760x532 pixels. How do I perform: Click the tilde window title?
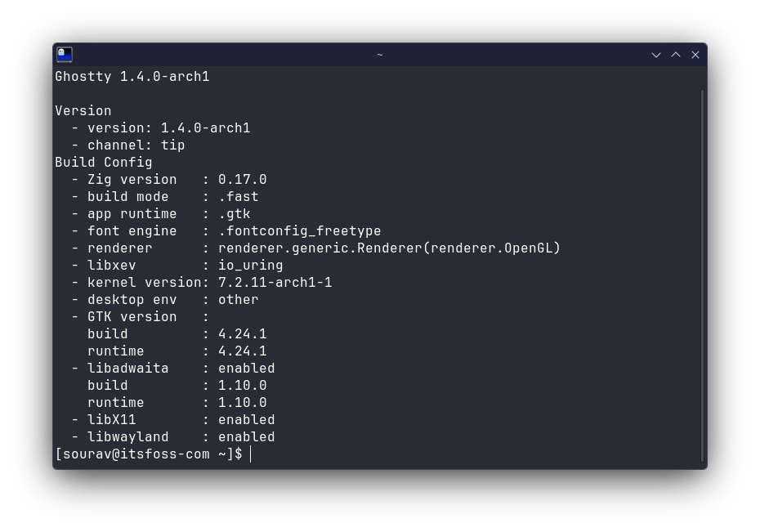(380, 55)
